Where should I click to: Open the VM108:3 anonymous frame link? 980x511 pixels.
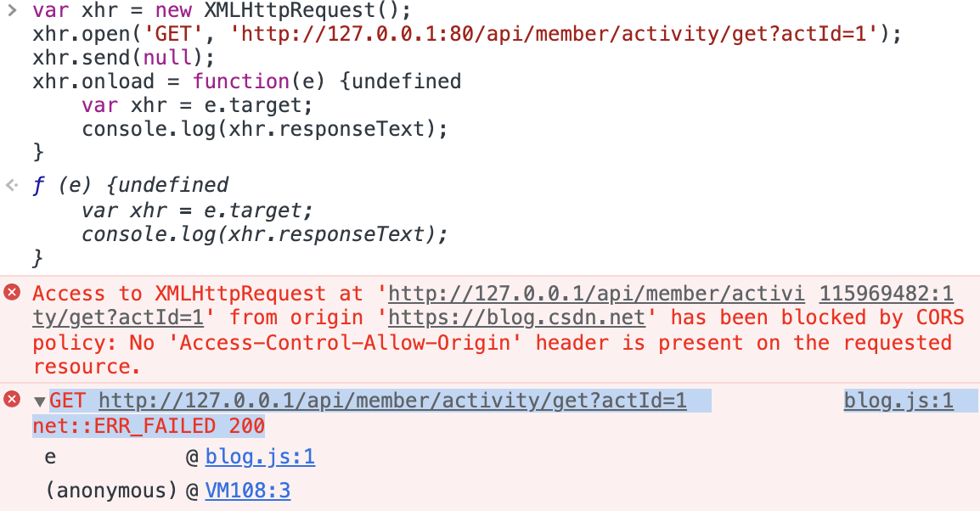(x=247, y=491)
